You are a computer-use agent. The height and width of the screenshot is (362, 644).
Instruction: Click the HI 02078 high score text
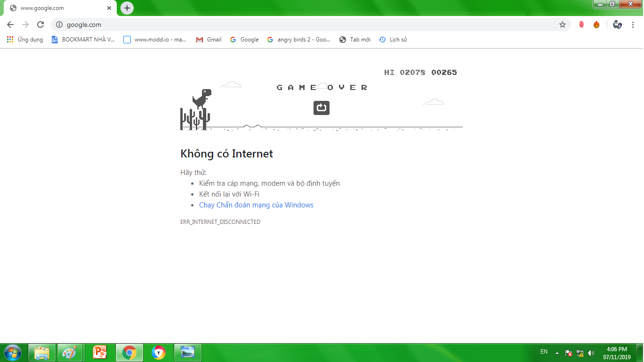point(405,73)
